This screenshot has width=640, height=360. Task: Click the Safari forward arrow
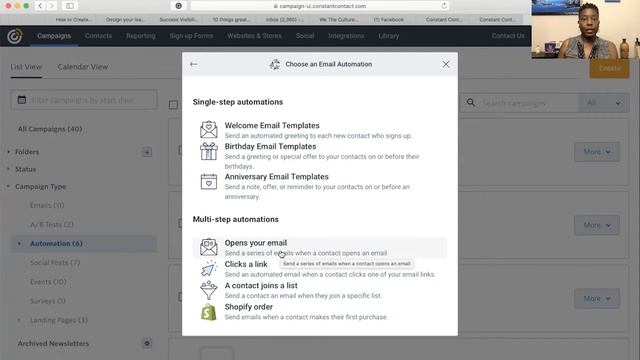coord(52,6)
